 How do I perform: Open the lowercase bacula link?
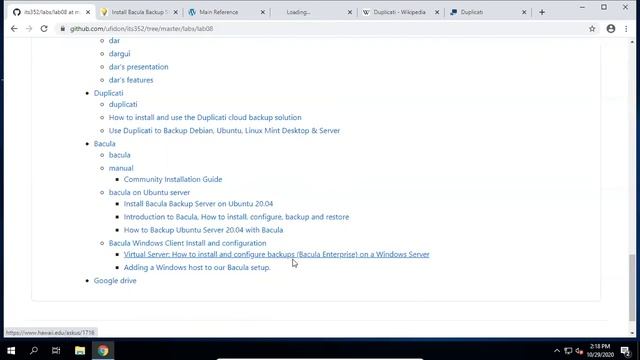tap(120, 155)
